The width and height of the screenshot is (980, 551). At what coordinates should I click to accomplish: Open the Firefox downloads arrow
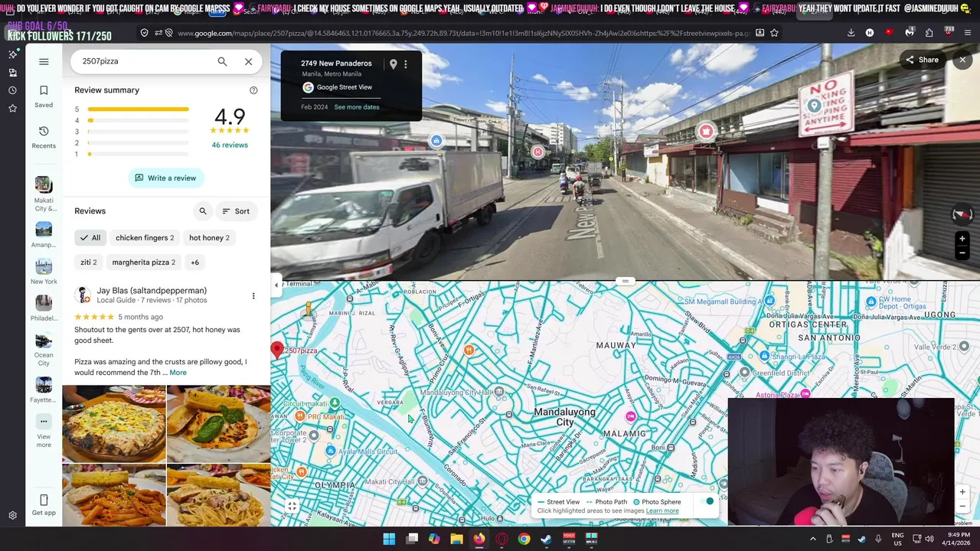point(851,33)
